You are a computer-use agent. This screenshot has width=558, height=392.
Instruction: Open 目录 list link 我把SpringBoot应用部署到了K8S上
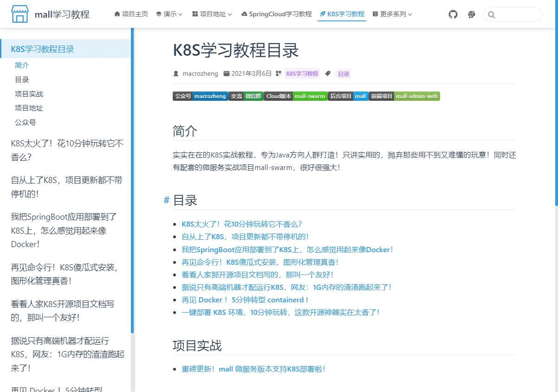pos(287,249)
